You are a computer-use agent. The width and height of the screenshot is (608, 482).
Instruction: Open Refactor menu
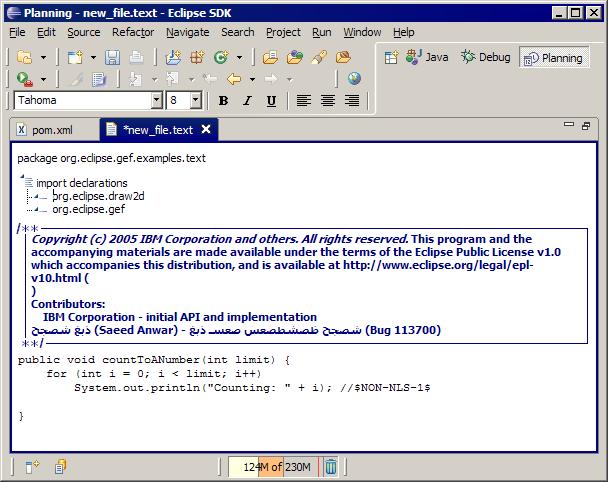(x=133, y=32)
